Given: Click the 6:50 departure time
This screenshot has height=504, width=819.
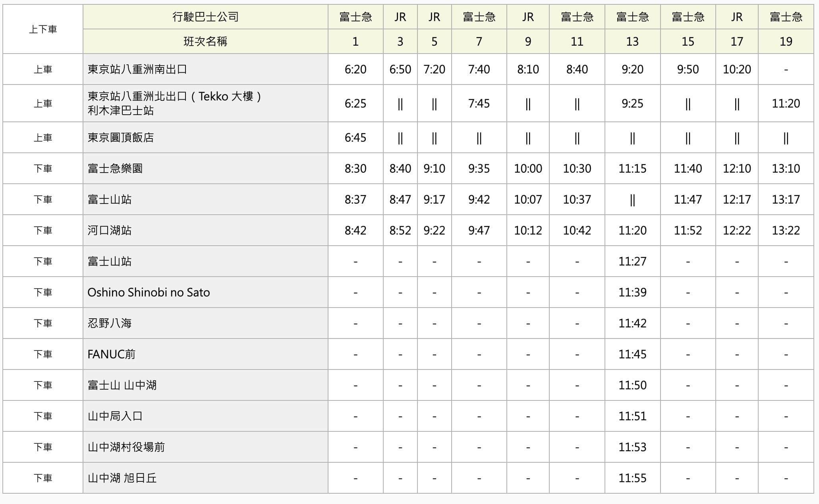Looking at the screenshot, I should click(x=400, y=69).
